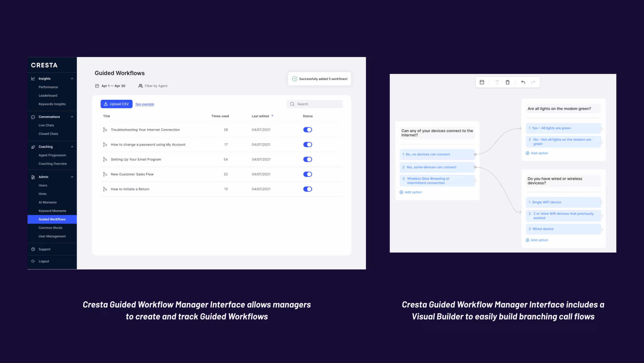Collapse the Conversations section chevron
The image size is (644, 363).
pyautogui.click(x=72, y=117)
